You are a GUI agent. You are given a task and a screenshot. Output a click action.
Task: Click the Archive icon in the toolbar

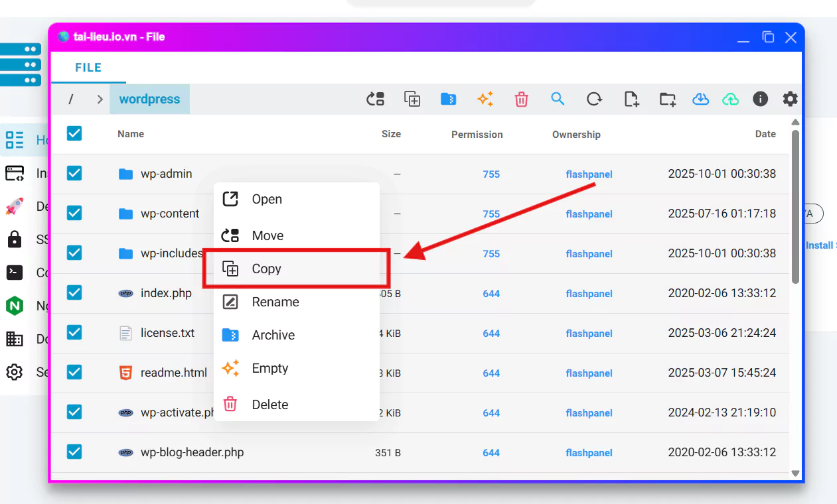449,99
